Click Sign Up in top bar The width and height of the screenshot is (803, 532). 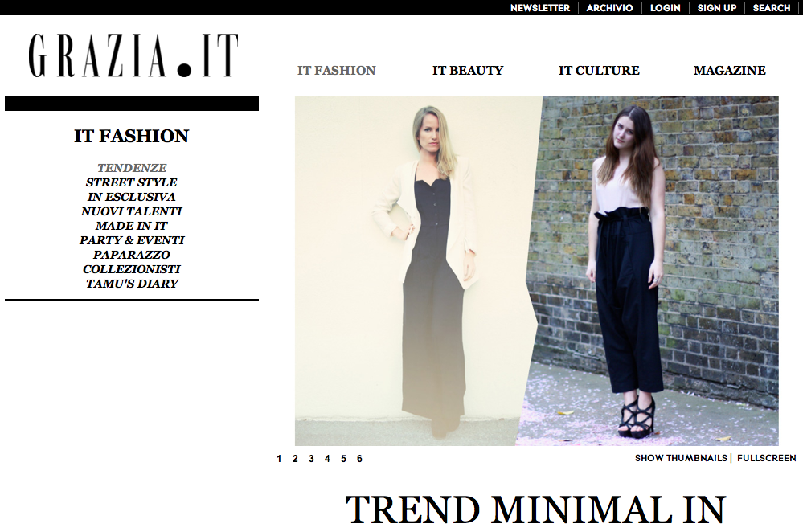pyautogui.click(x=716, y=8)
